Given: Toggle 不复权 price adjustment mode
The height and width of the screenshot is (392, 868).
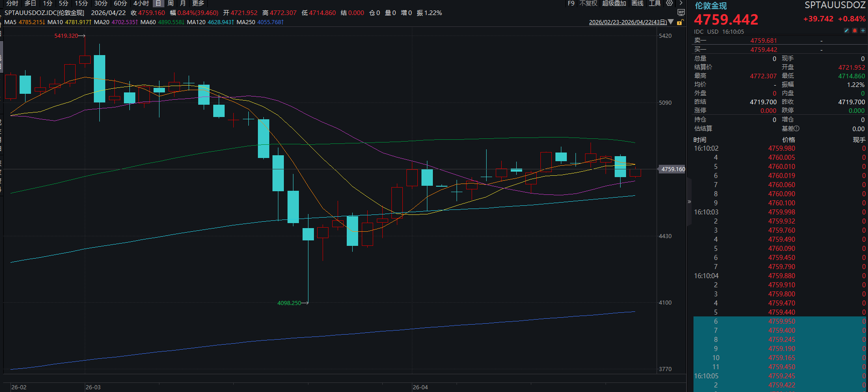Looking at the screenshot, I should pyautogui.click(x=588, y=3).
